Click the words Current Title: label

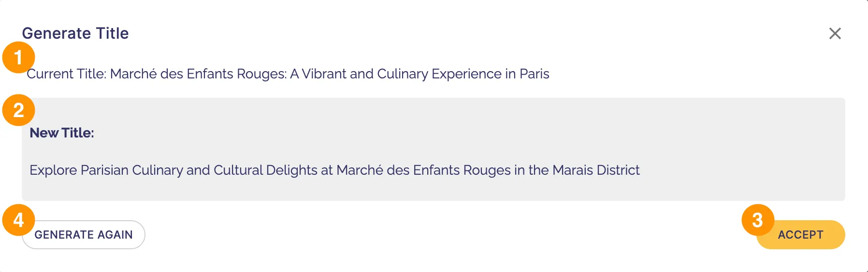(x=67, y=74)
